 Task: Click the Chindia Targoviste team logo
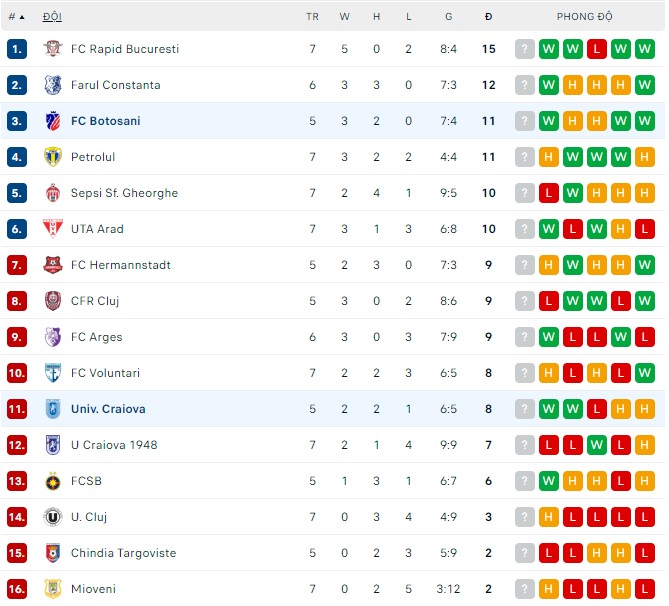[53, 553]
